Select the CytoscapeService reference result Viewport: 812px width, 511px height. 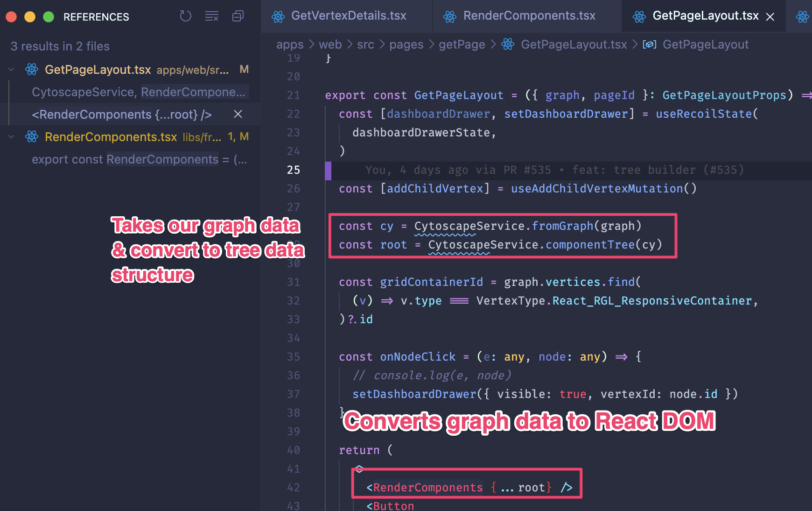(x=83, y=92)
